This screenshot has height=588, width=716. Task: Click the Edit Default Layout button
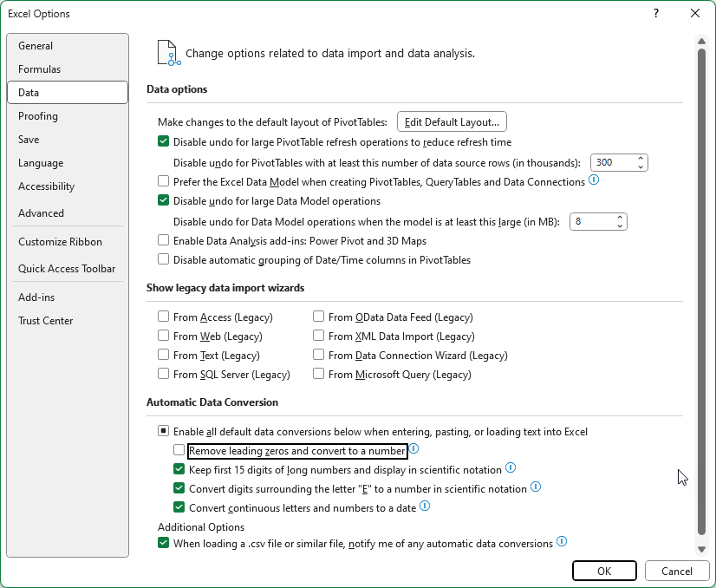452,122
